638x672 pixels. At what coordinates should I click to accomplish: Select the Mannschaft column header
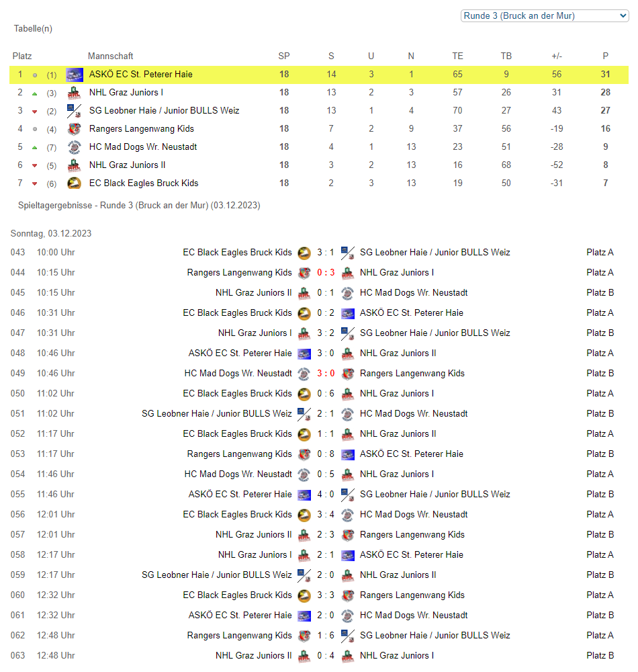click(x=110, y=56)
